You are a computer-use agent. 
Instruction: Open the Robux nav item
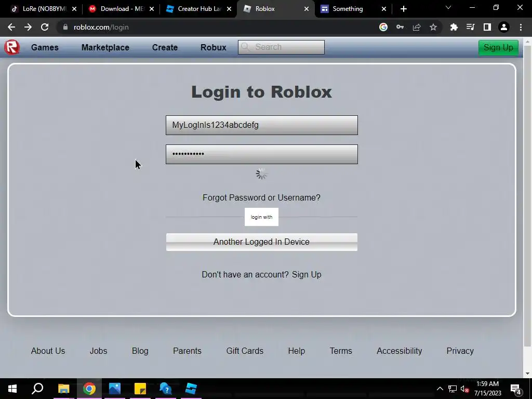[x=214, y=47]
